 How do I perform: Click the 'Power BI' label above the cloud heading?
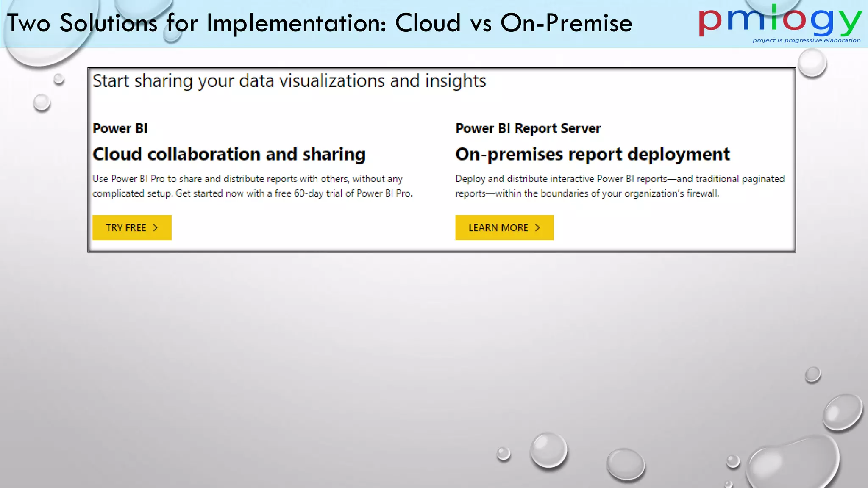pos(120,128)
